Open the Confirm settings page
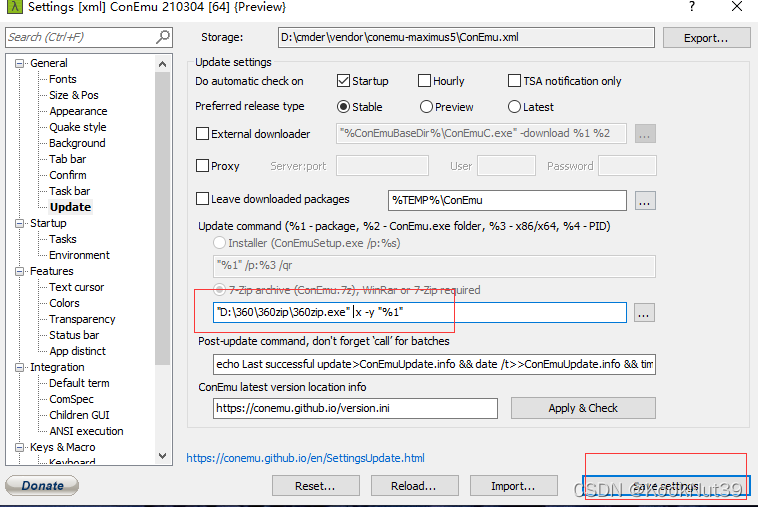The height and width of the screenshot is (507, 758). tap(68, 175)
